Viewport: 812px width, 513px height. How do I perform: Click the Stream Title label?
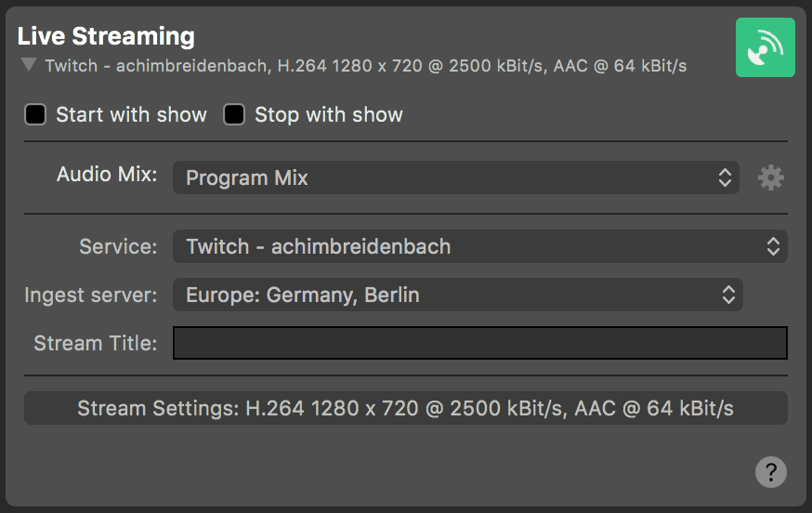(x=96, y=343)
